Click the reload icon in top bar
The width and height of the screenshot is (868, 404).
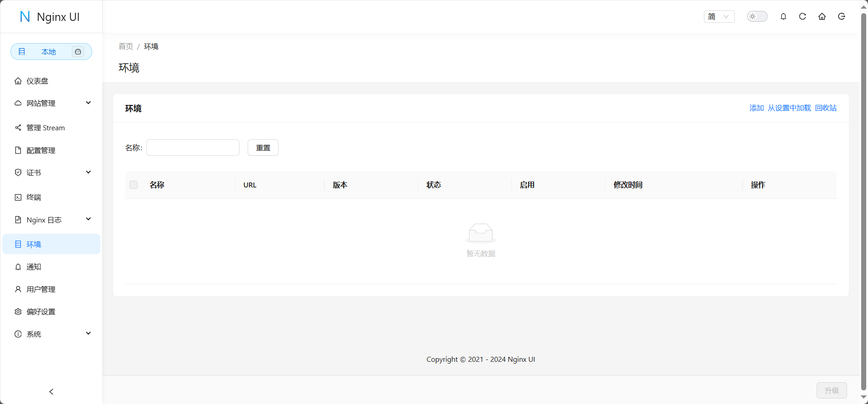pos(803,17)
